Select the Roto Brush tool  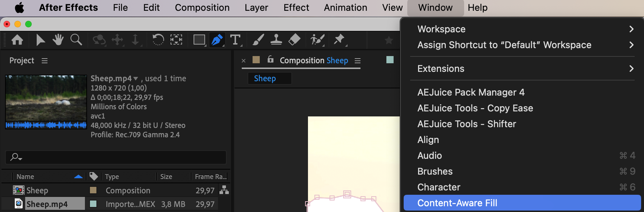coord(317,40)
